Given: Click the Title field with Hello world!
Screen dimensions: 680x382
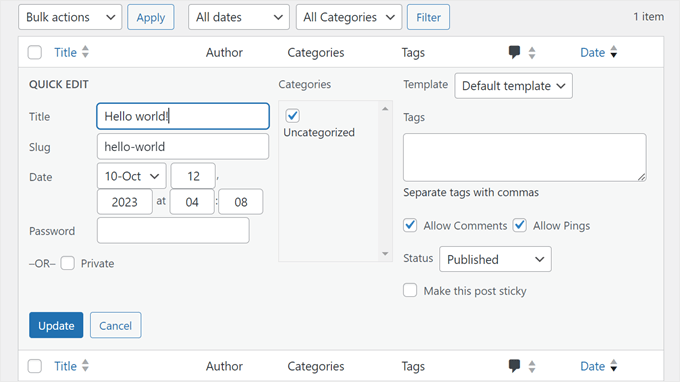Looking at the screenshot, I should coord(183,116).
